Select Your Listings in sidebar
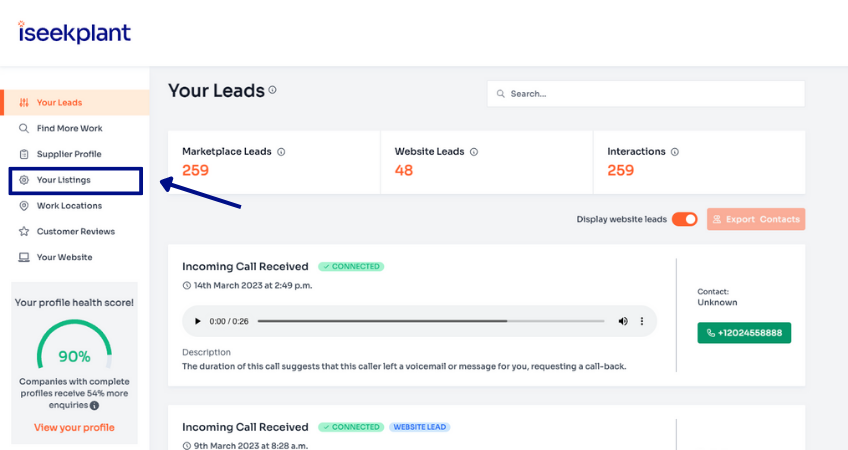Image resolution: width=848 pixels, height=450 pixels. tap(63, 180)
